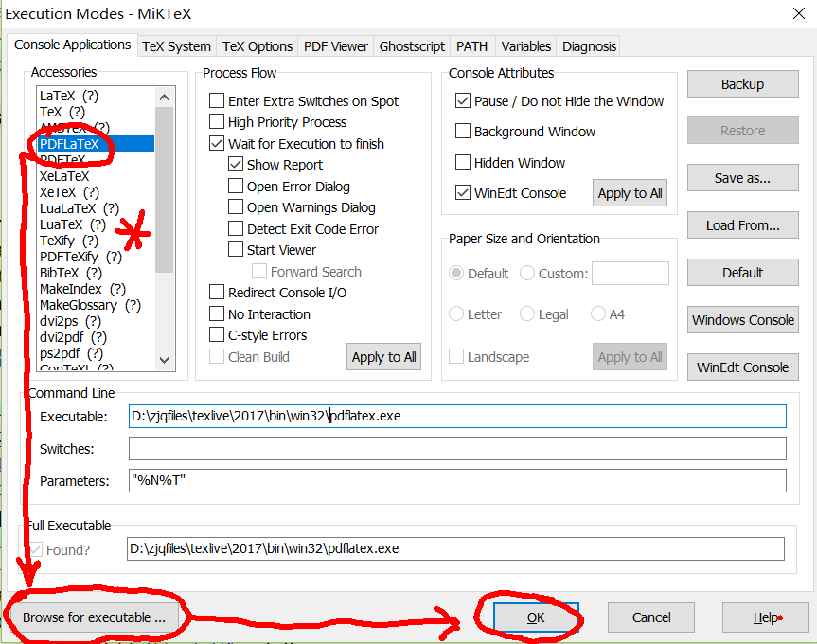The height and width of the screenshot is (644, 817).
Task: Select TeXify in Accessories list
Action: pos(96,241)
